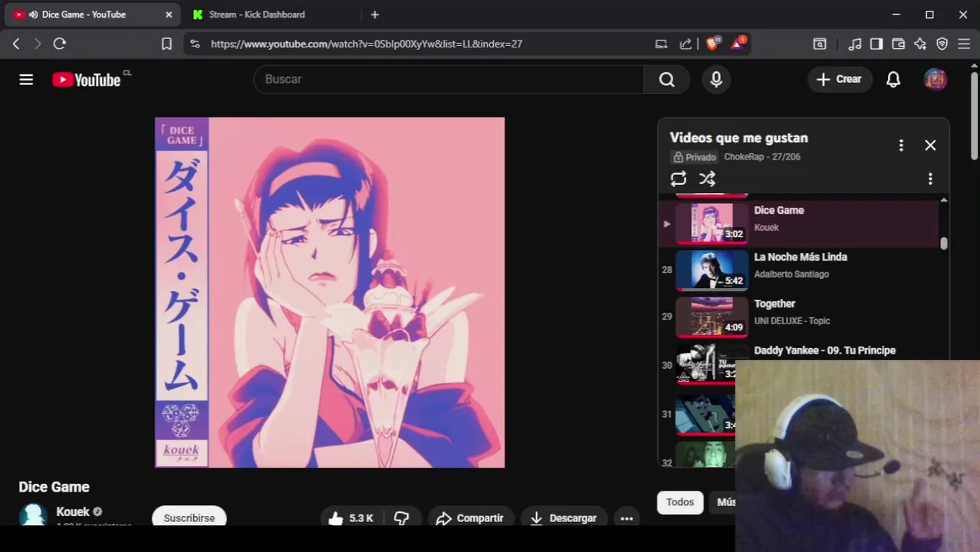Play Together by UNI DELUXE
The height and width of the screenshot is (552, 980).
799,317
